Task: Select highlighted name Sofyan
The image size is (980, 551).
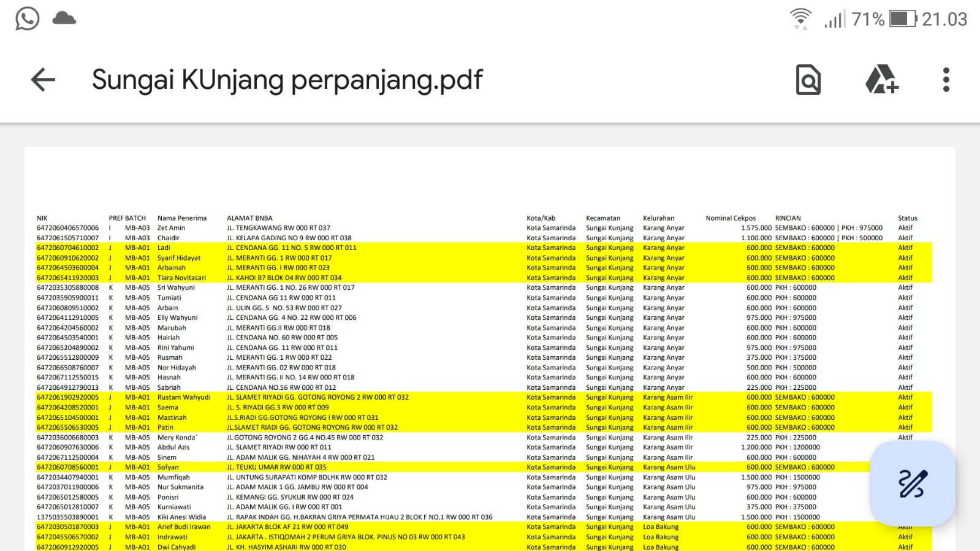Action: point(168,467)
